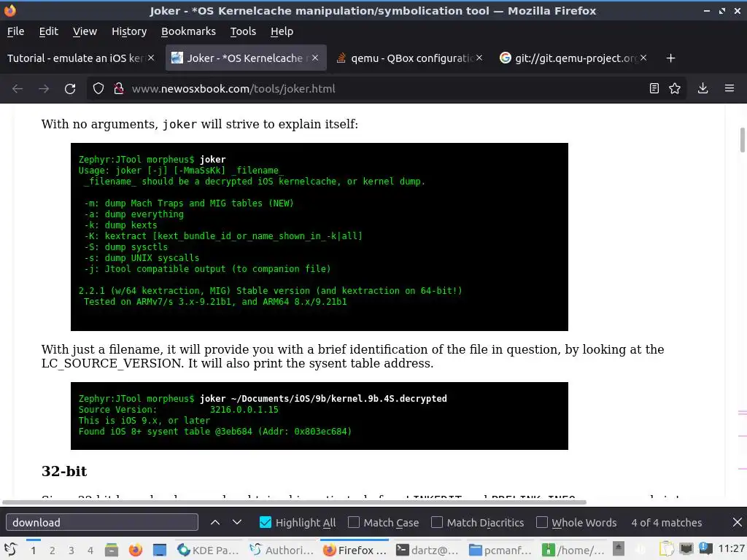Open the LXQt start menu icon

pyautogui.click(x=10, y=550)
